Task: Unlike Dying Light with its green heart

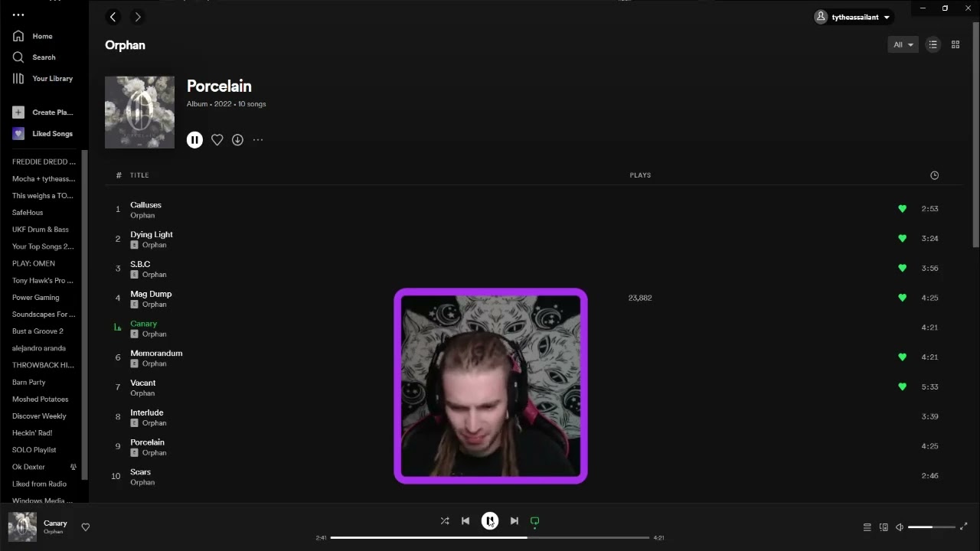Action: pyautogui.click(x=902, y=238)
